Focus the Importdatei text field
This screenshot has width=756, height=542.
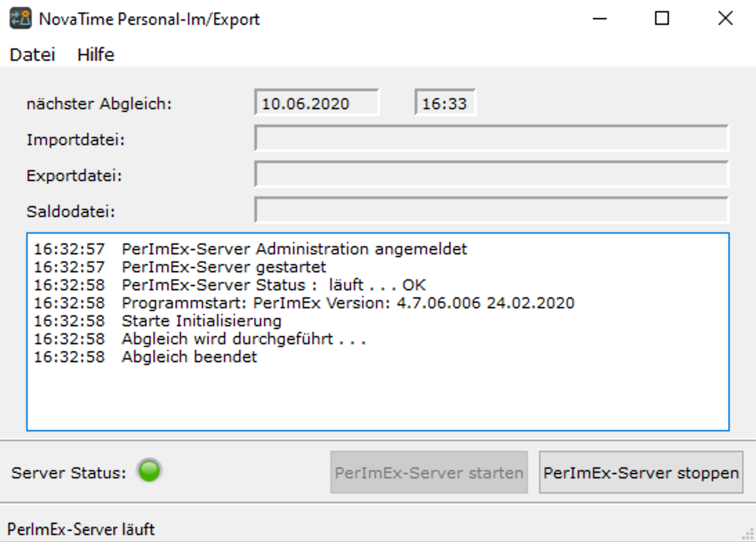(491, 138)
